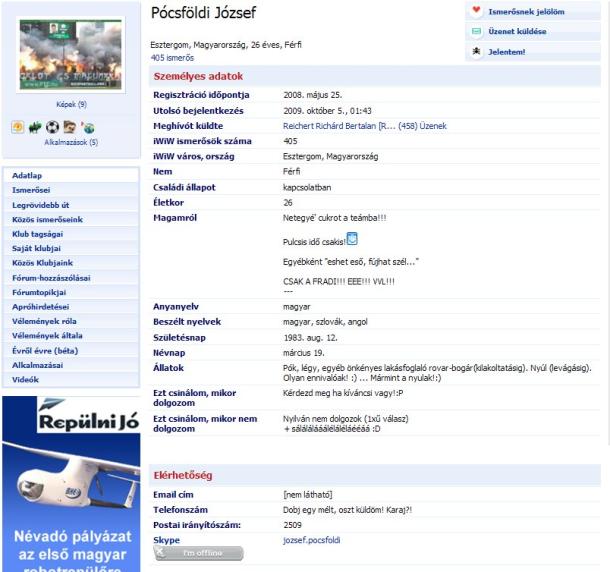
Task: Open Évről évre (béta) menu item
Action: click(x=71, y=351)
